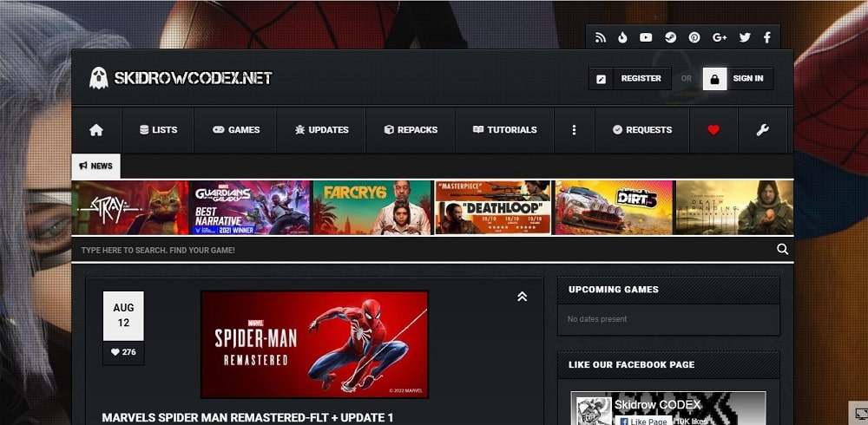Collapse post with double chevron up
Viewport: 868px width, 425px height.
[522, 297]
